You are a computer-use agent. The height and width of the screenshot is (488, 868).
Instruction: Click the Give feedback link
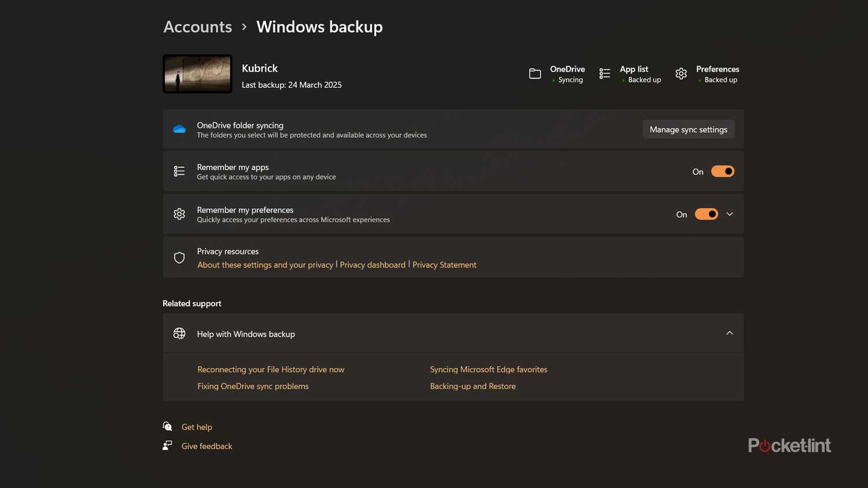click(207, 446)
